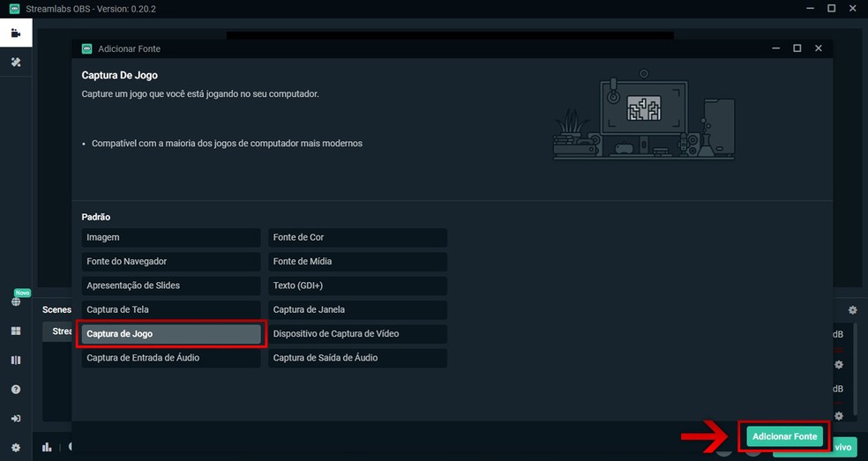Open the Themes icon in left sidebar
This screenshot has width=868, height=461.
[16, 63]
